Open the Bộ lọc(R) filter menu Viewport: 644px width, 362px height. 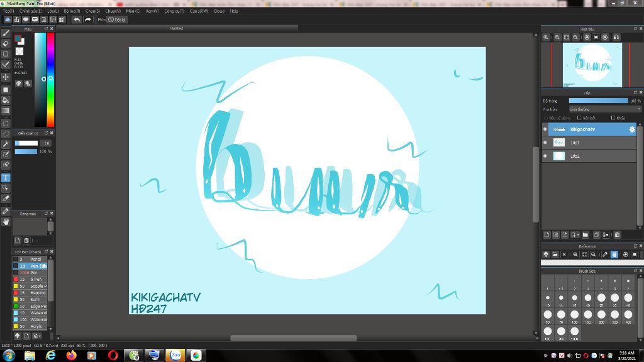coord(72,11)
